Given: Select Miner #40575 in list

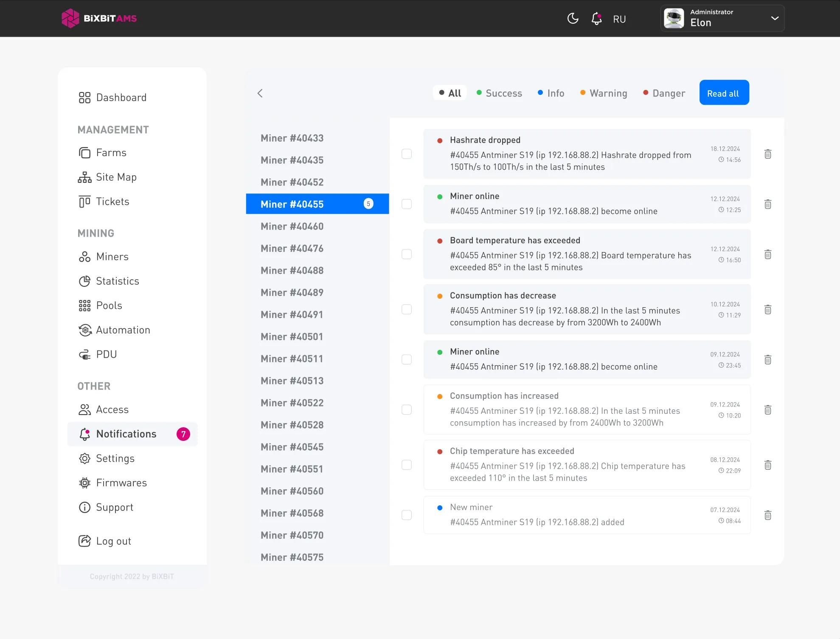Looking at the screenshot, I should click(292, 557).
